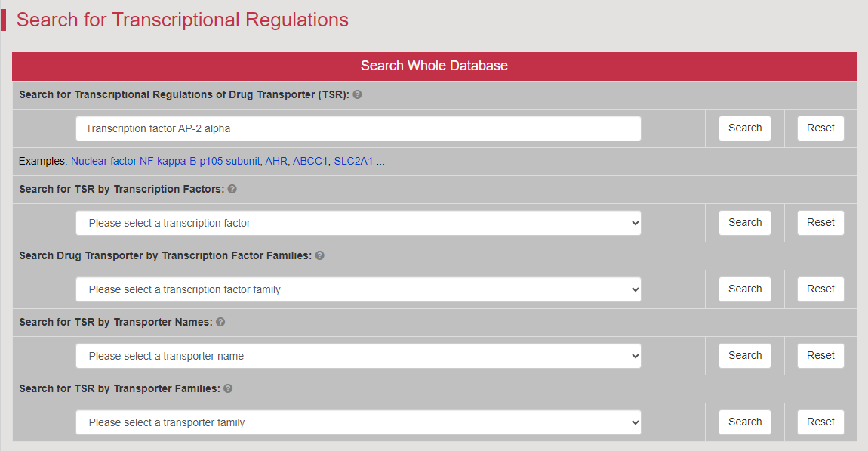
Task: Expand the transporter family dropdown
Action: tap(358, 422)
